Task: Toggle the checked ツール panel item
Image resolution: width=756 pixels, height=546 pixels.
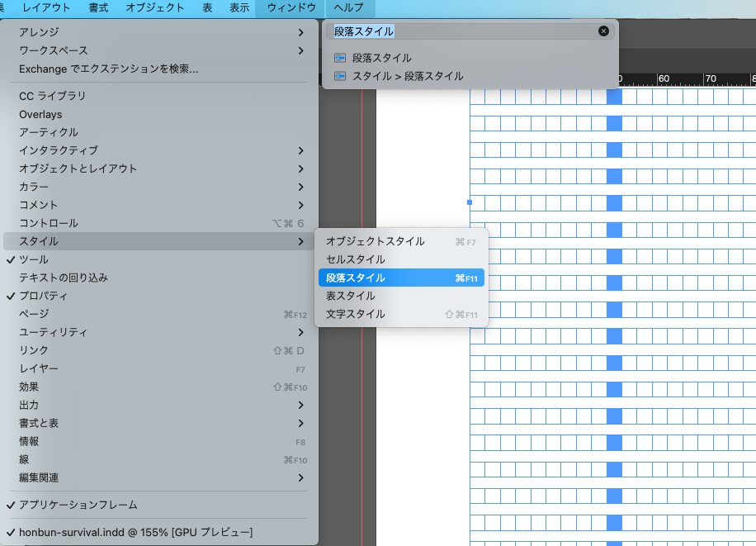Action: (161, 259)
